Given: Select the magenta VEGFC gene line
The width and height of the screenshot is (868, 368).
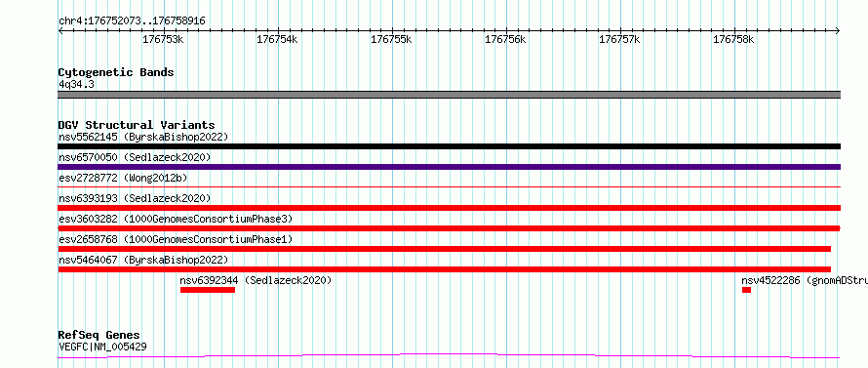Looking at the screenshot, I should 449,355.
